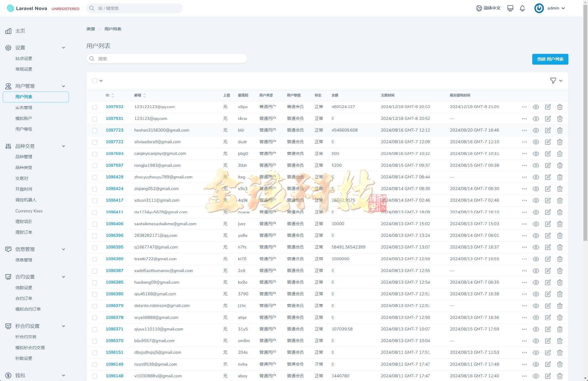Tick the select-all checkbox in table header
Screen dimensions: 588x381
(x=95, y=81)
